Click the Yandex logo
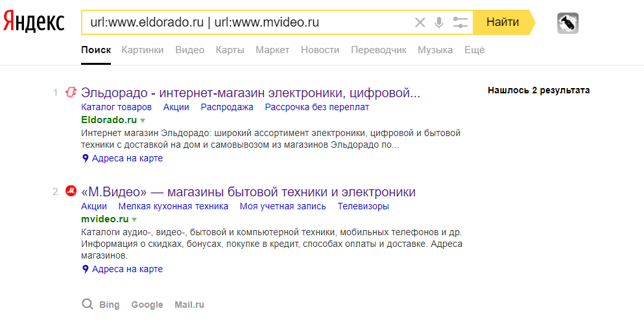 click(34, 22)
